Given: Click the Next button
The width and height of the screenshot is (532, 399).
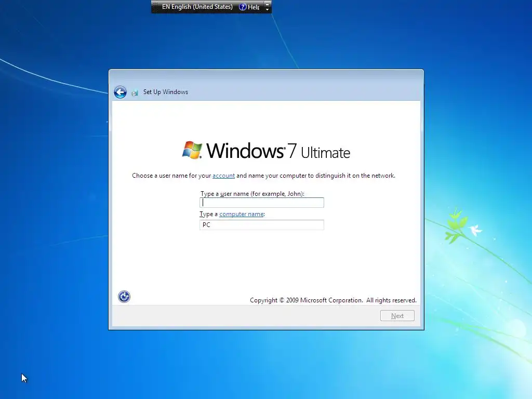Looking at the screenshot, I should click(x=397, y=315).
